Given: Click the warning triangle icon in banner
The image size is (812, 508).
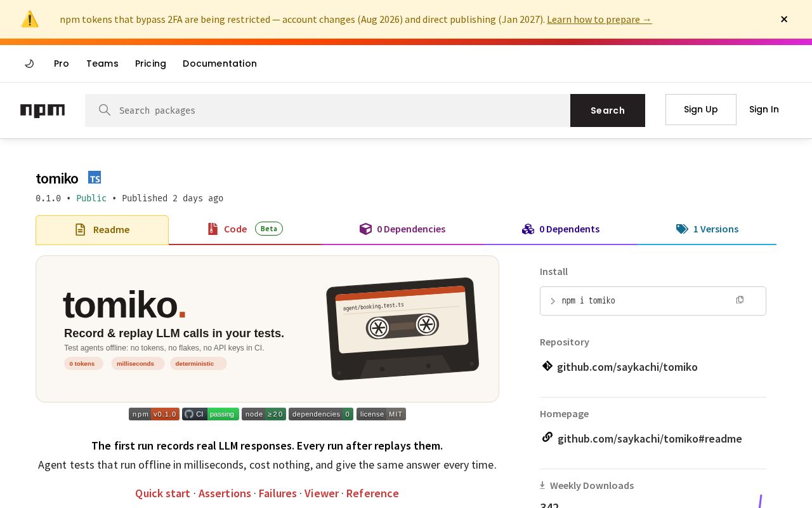Looking at the screenshot, I should pyautogui.click(x=30, y=19).
